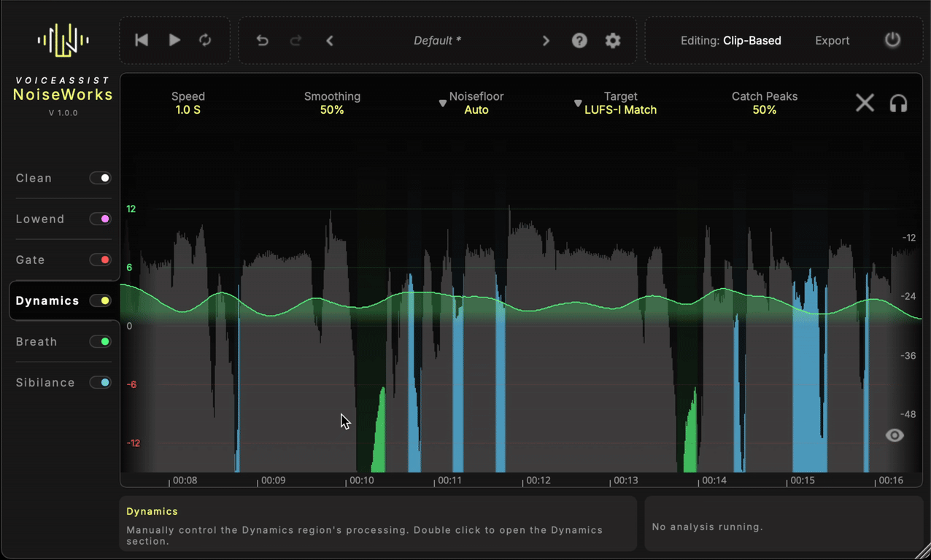The image size is (931, 560).
Task: Toggle the Breath module switch
Action: 100,341
